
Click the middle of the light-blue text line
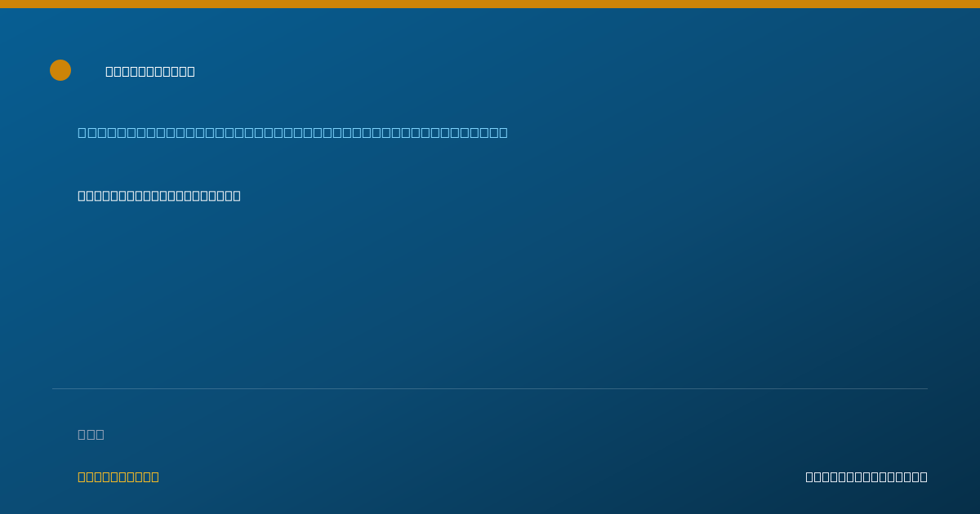click(292, 132)
